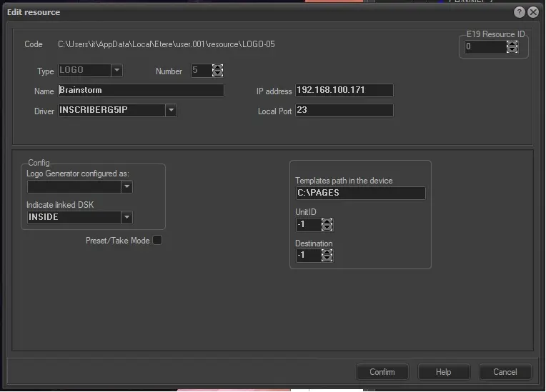546x392 pixels.
Task: Click the Cancel button
Action: (505, 372)
